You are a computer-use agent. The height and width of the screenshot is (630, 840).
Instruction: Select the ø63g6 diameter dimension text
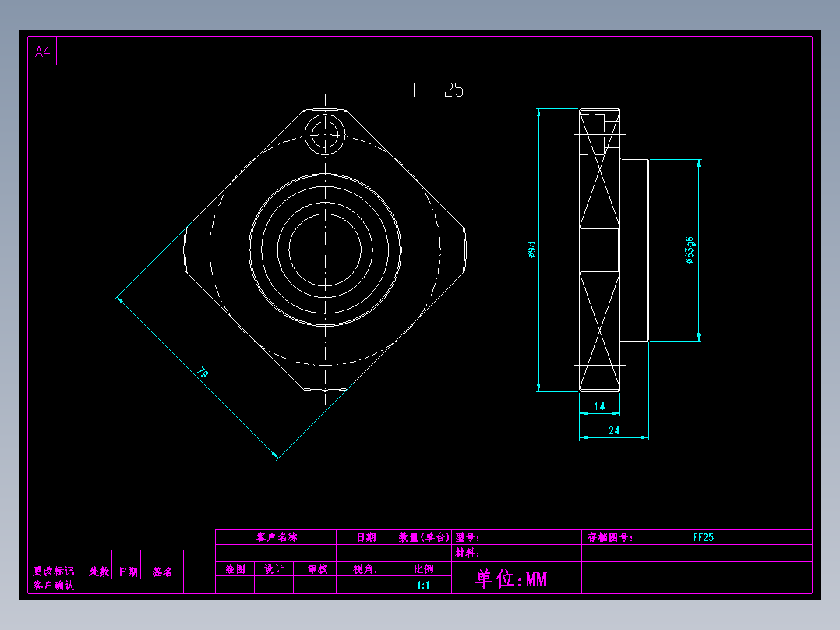coord(690,250)
